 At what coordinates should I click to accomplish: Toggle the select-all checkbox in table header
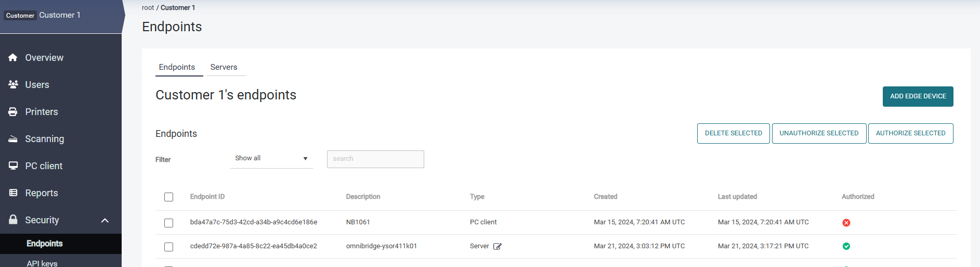coord(168,197)
